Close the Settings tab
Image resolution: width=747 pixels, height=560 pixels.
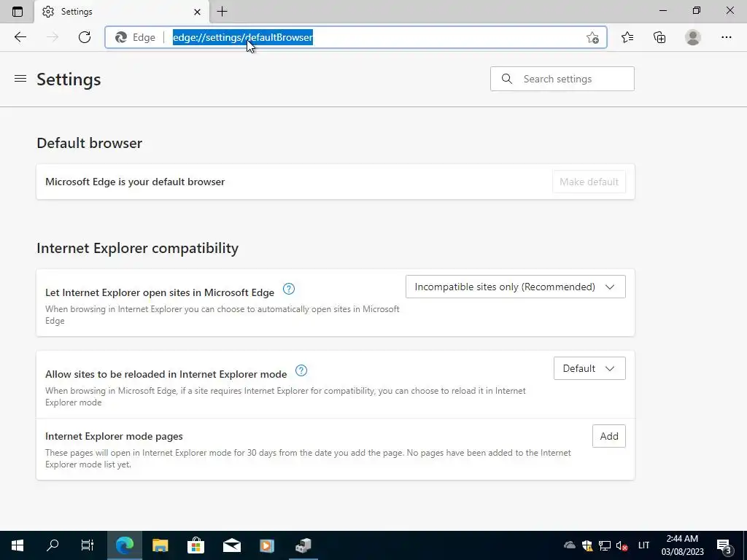click(x=197, y=12)
